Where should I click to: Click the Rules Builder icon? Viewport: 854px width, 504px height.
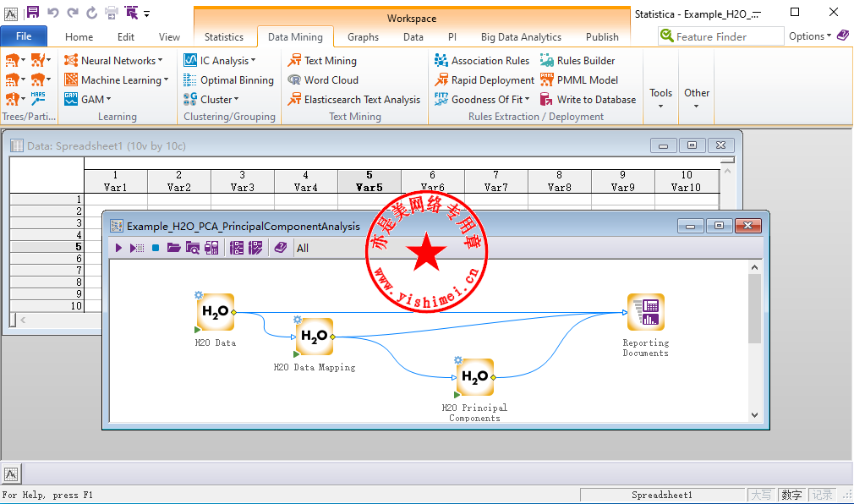click(x=547, y=61)
